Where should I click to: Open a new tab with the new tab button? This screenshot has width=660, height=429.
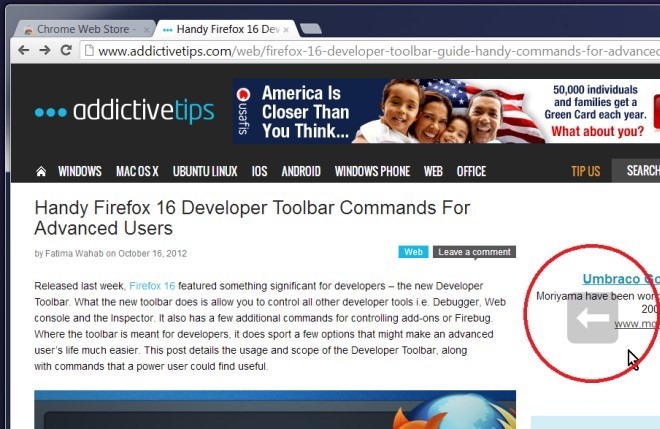pyautogui.click(x=311, y=29)
